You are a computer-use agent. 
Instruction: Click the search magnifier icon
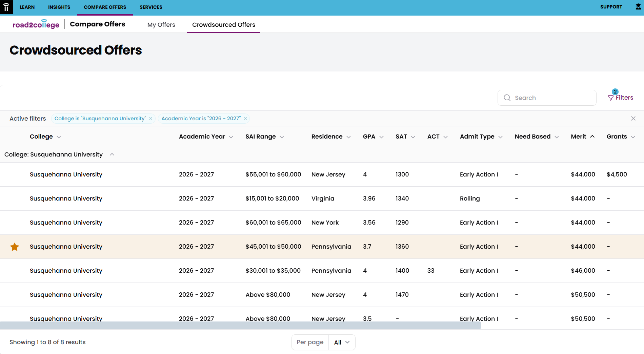(x=507, y=98)
